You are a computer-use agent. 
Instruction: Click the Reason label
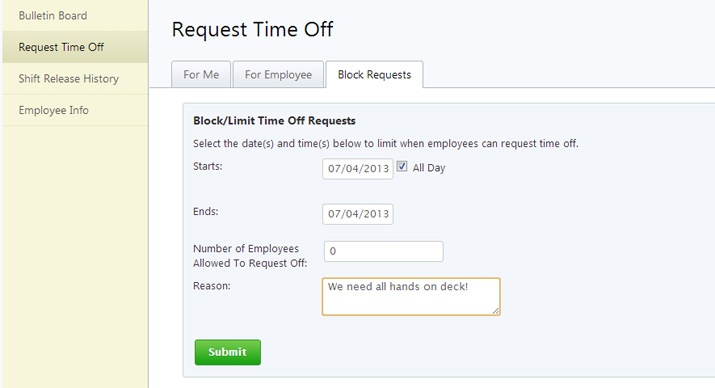212,286
